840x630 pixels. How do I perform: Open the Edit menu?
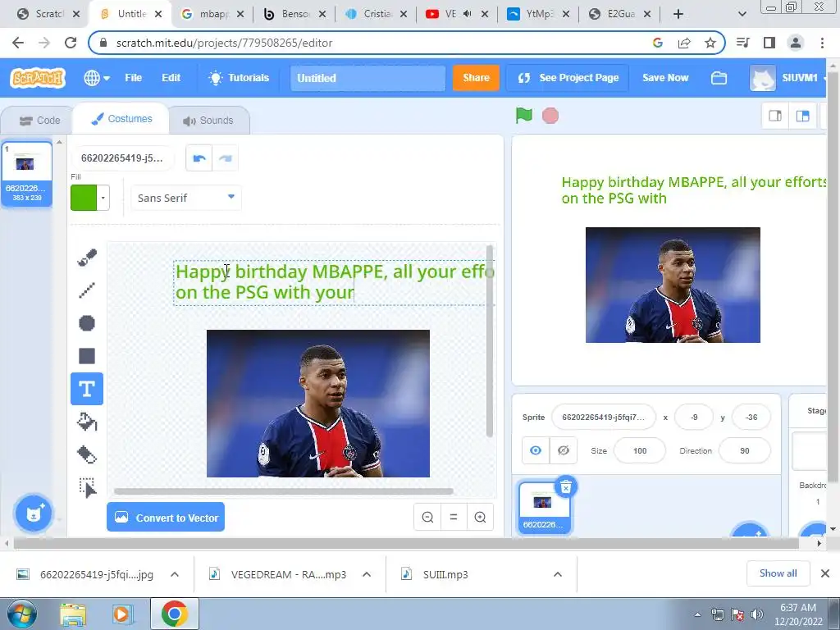click(171, 78)
